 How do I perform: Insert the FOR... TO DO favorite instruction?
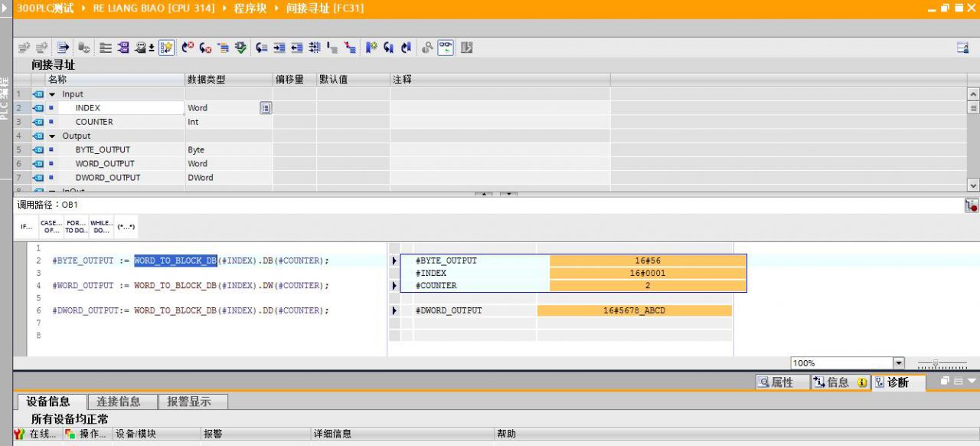tap(76, 227)
